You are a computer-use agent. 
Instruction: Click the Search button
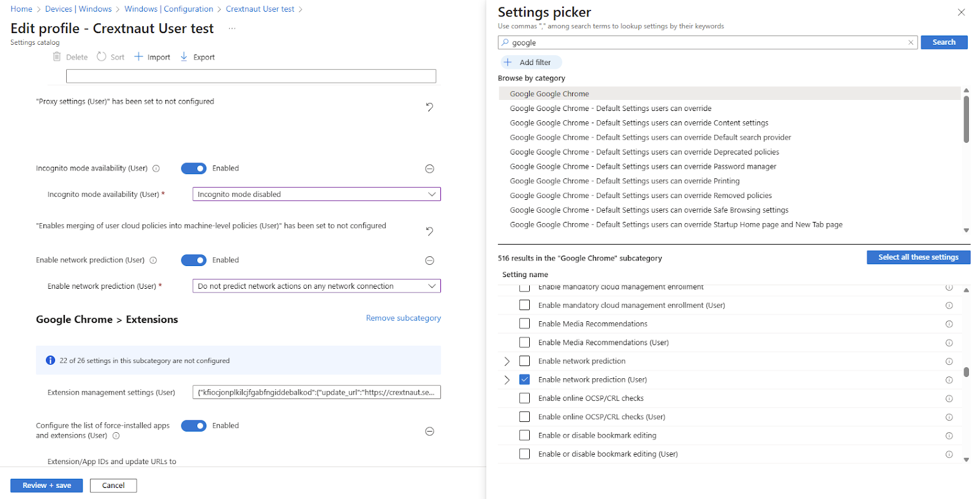[x=944, y=42]
